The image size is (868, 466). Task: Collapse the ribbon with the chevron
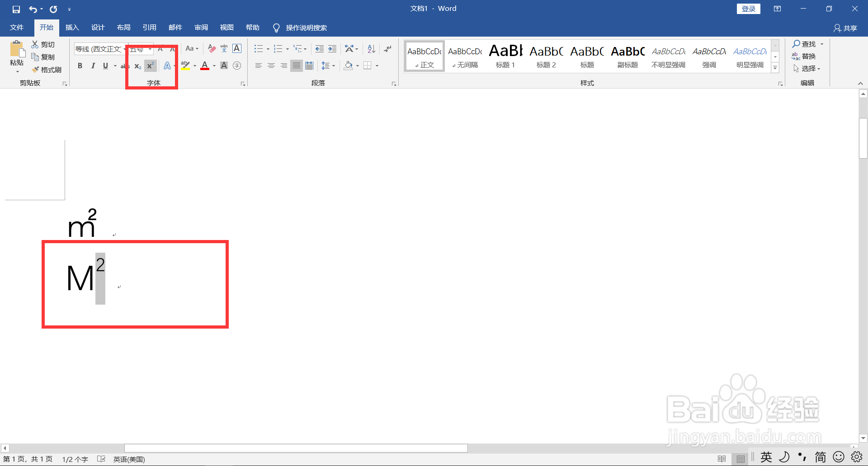pyautogui.click(x=860, y=84)
